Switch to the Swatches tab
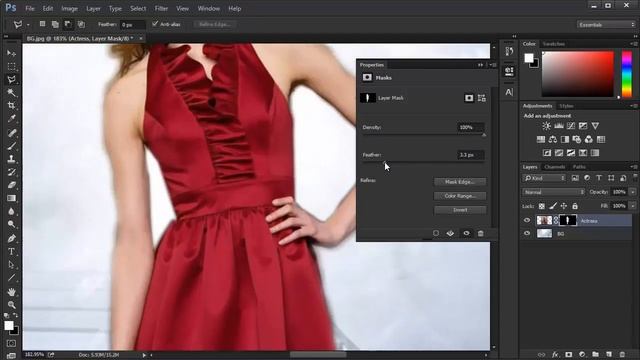Screen dimensions: 640x360 (554, 44)
